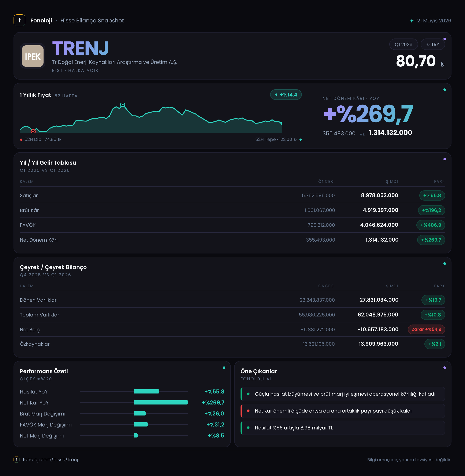Click the lira symbol next to the 80,70 price
The width and height of the screenshot is (465, 476).
point(442,65)
